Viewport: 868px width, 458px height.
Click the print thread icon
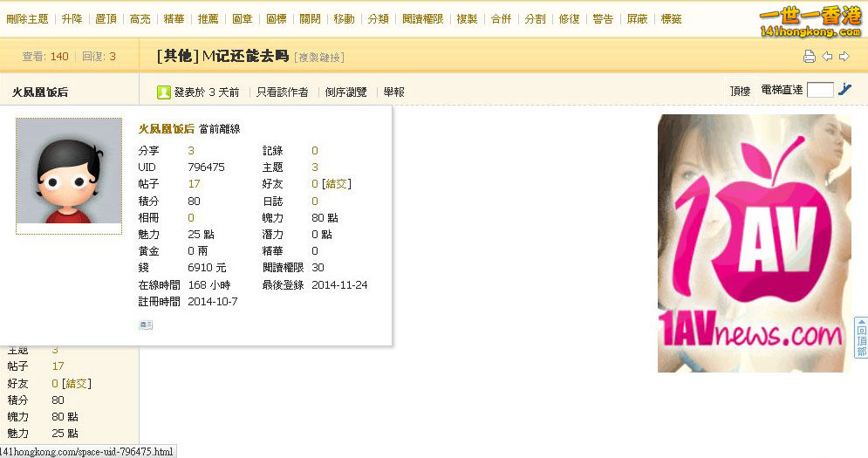pyautogui.click(x=809, y=57)
